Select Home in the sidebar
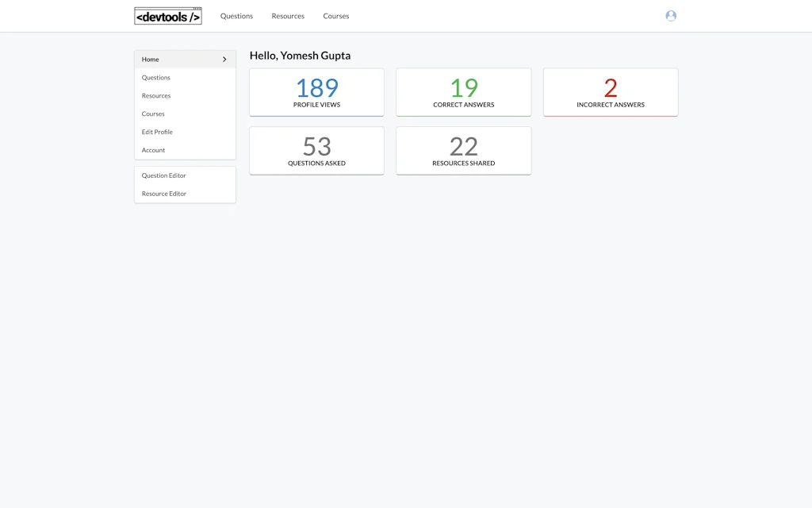 [185, 60]
